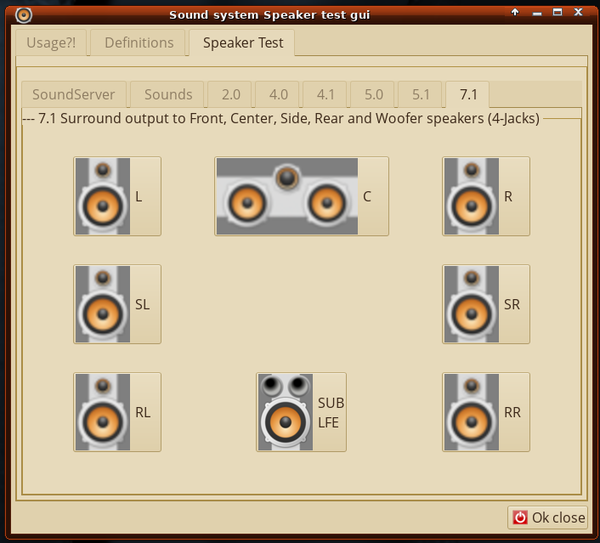
Task: Select the Speaker Test tab
Action: (x=243, y=43)
